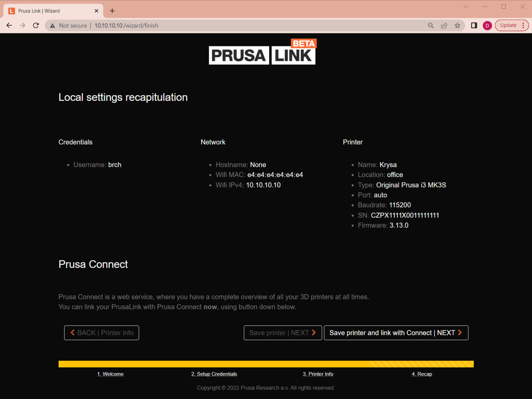Click Save printer and link with Connect
The height and width of the screenshot is (399, 532).
point(396,332)
